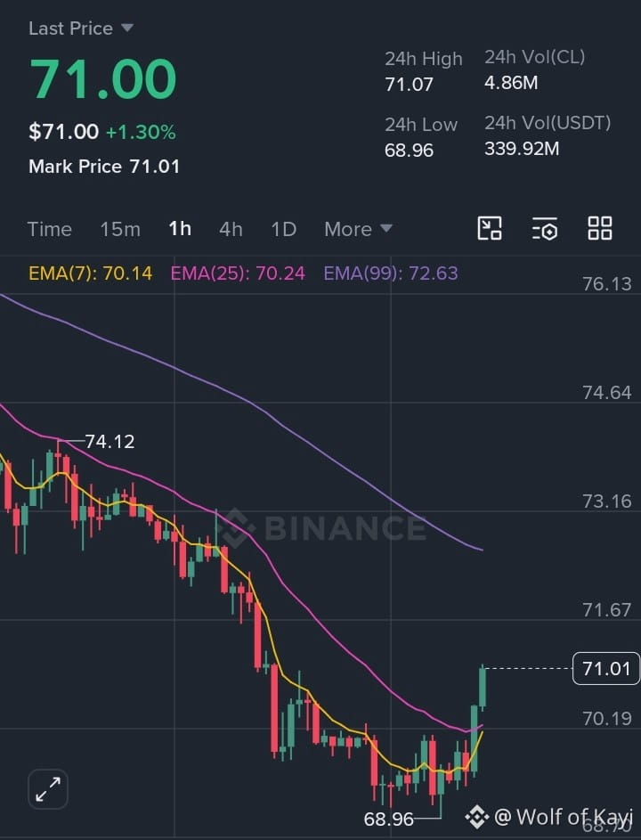The width and height of the screenshot is (641, 840).
Task: Click the 24h High value 71.07
Action: click(x=409, y=85)
